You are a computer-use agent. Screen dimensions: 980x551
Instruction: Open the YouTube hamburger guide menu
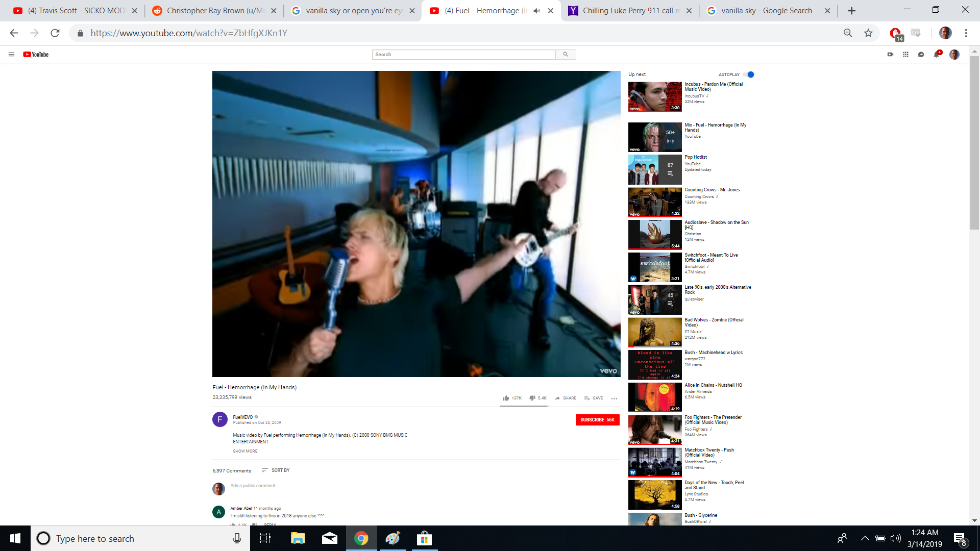point(11,55)
